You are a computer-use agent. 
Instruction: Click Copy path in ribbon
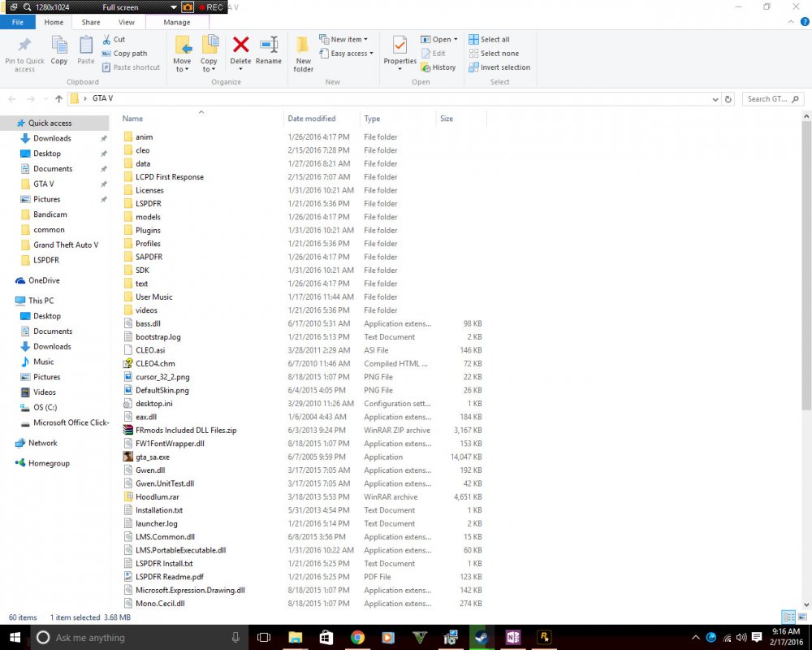124,54
